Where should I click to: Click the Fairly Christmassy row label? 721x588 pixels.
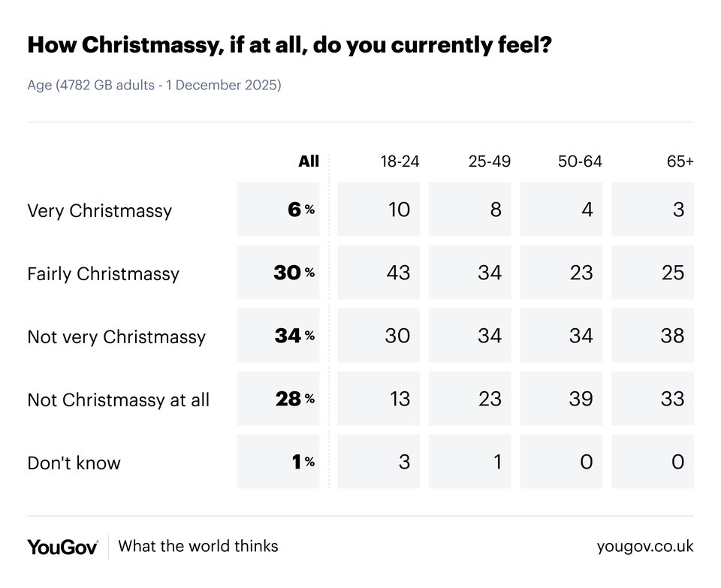pyautogui.click(x=103, y=273)
